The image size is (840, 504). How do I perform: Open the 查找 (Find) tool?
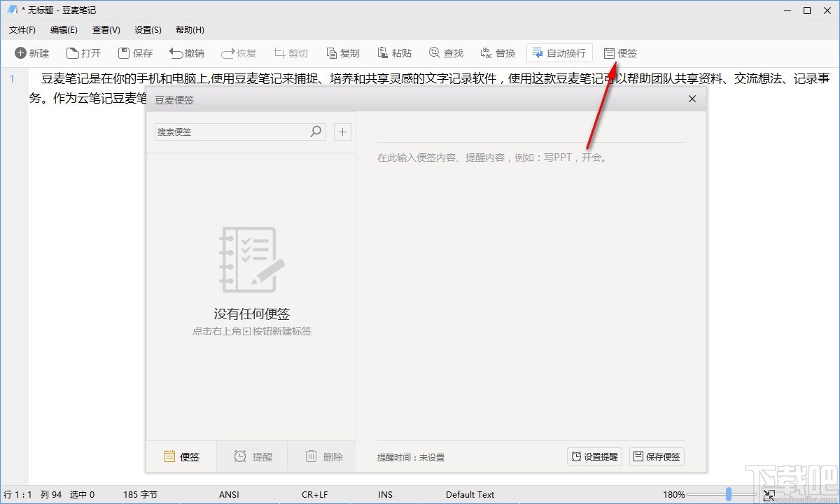point(447,52)
